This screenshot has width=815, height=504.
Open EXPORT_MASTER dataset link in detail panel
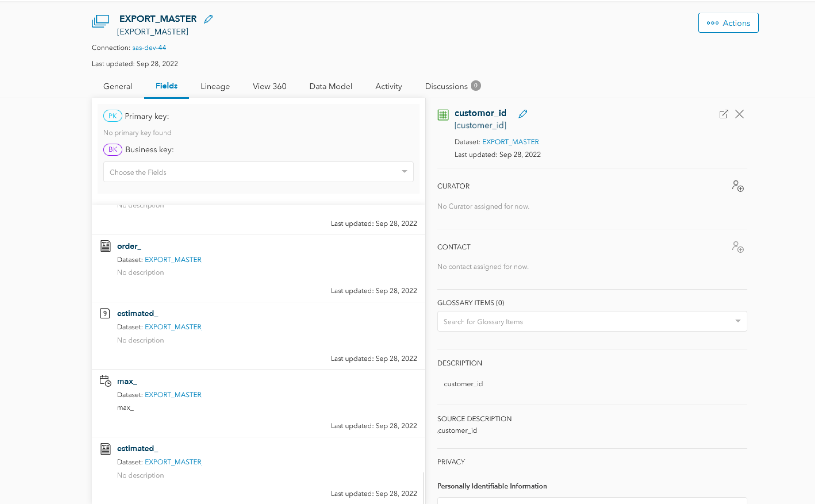click(x=510, y=142)
